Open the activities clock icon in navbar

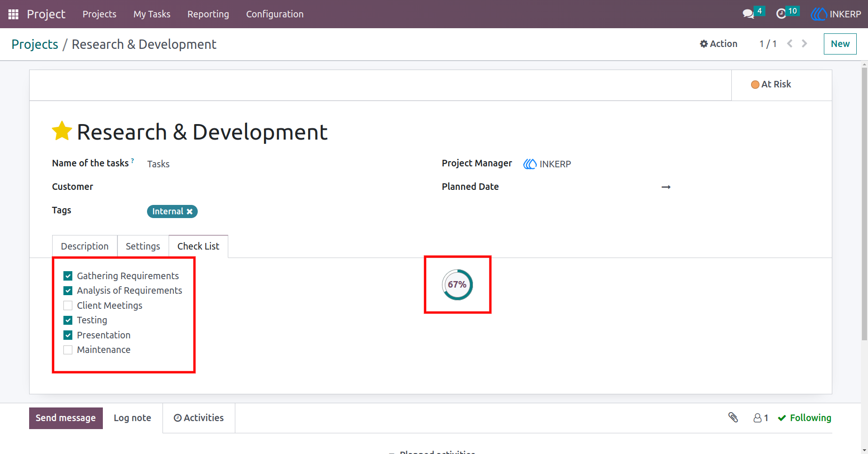(781, 14)
